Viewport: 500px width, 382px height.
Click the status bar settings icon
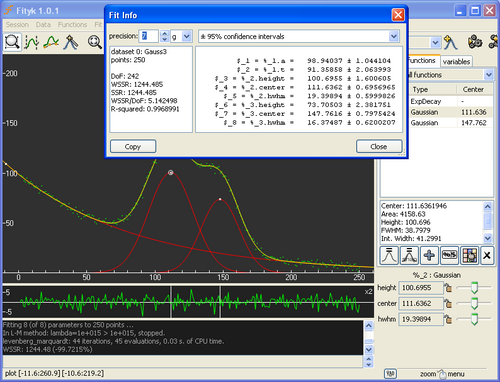tap(390, 374)
